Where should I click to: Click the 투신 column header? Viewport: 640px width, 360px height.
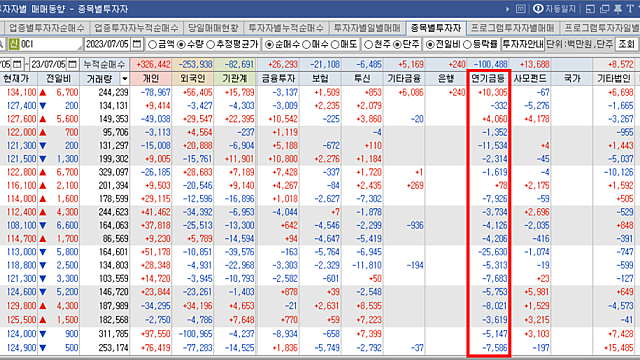(362, 78)
